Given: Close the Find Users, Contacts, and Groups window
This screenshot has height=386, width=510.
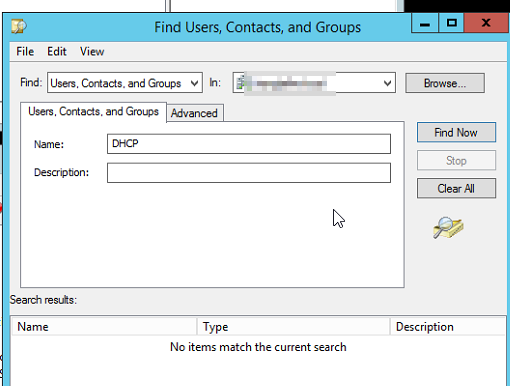Looking at the screenshot, I should coord(486,23).
